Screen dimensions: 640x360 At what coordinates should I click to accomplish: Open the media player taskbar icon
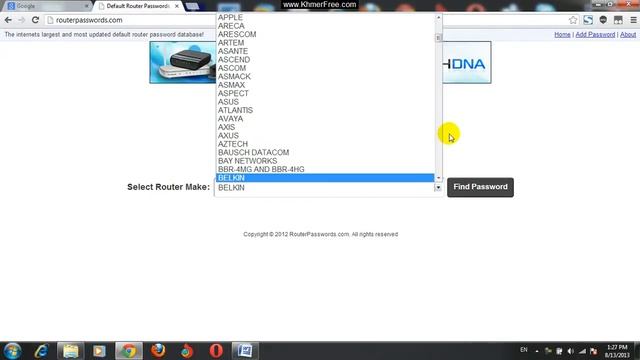(x=99, y=351)
